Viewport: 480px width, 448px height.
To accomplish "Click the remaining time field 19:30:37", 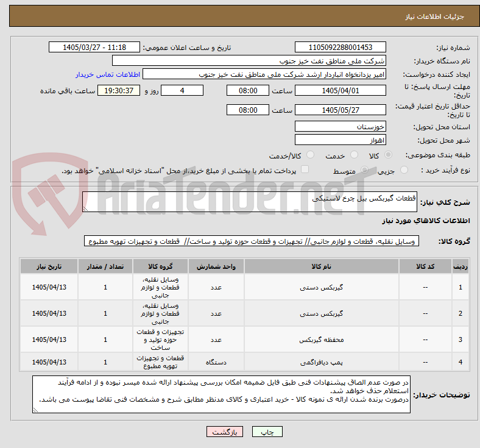I will coord(119,90).
